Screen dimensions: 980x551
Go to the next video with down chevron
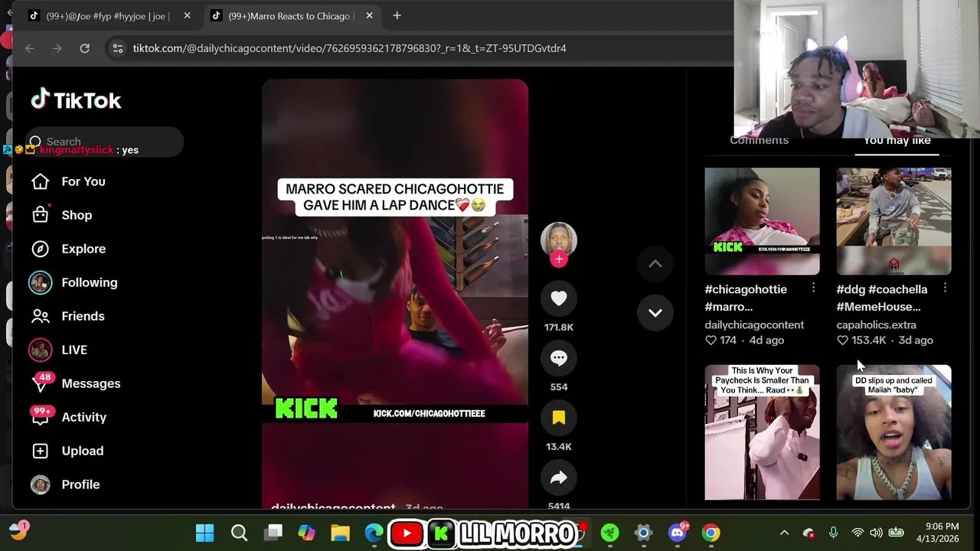655,312
